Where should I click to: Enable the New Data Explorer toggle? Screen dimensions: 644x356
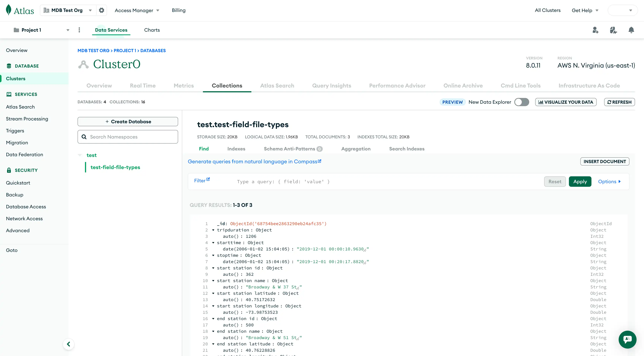522,102
